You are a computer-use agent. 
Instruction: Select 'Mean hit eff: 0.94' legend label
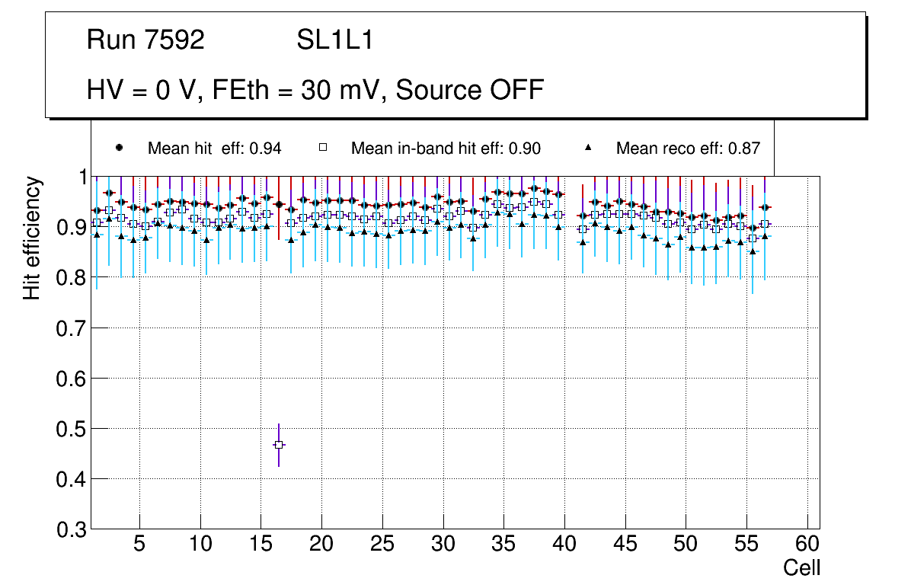tap(214, 149)
